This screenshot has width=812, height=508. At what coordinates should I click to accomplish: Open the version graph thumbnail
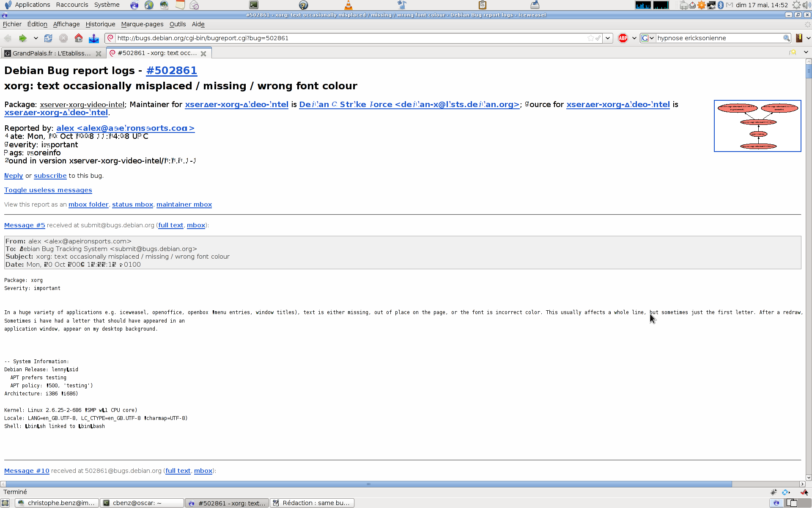click(757, 126)
